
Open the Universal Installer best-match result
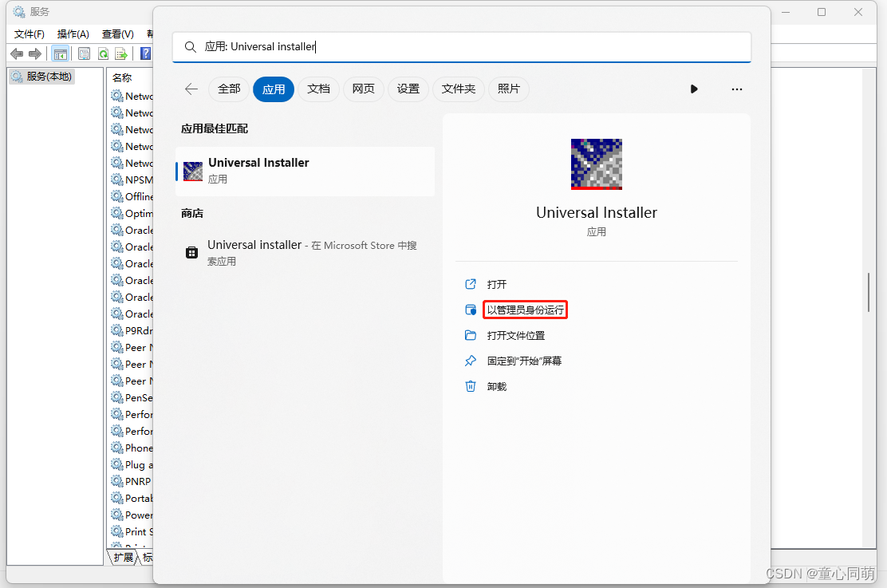(x=306, y=171)
